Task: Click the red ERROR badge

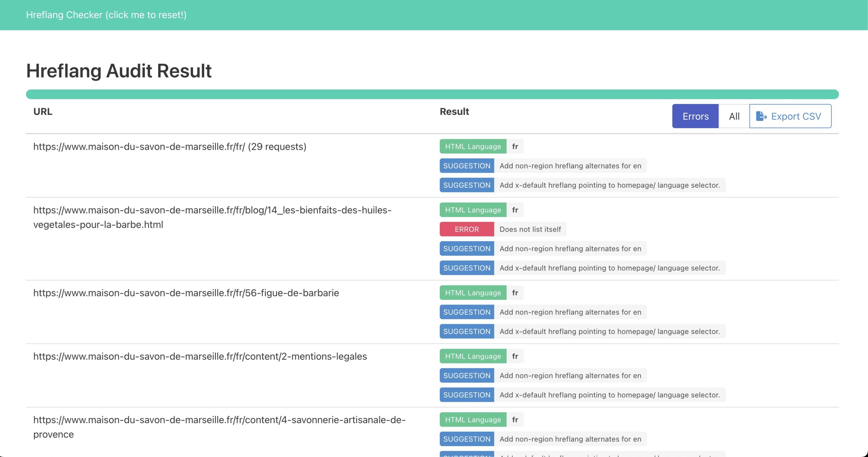Action: tap(467, 229)
